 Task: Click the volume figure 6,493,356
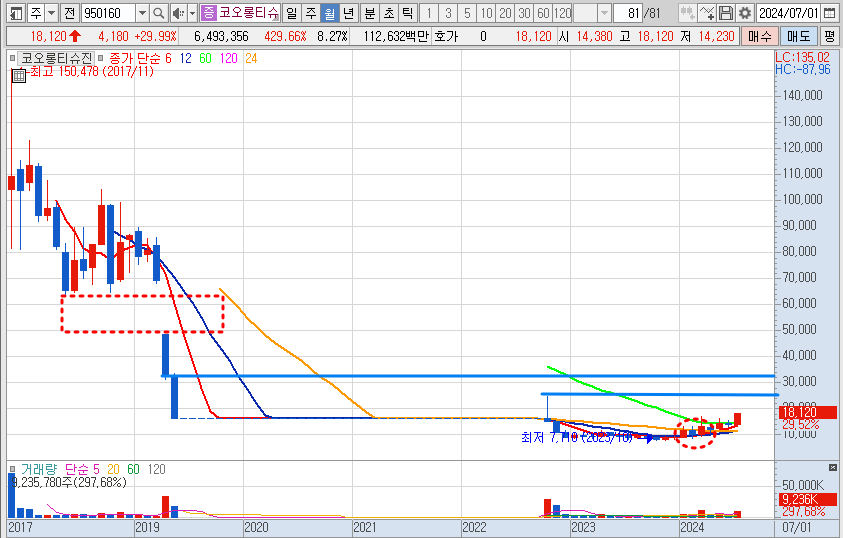pyautogui.click(x=221, y=37)
